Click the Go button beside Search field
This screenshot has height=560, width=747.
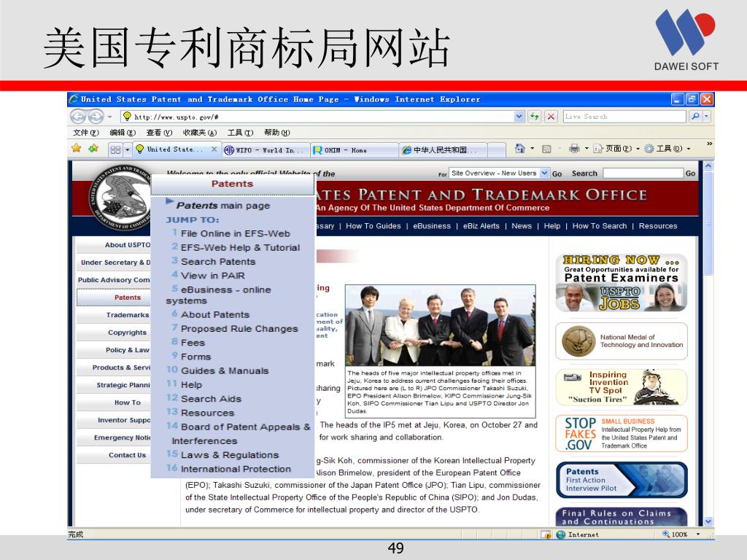tap(690, 174)
